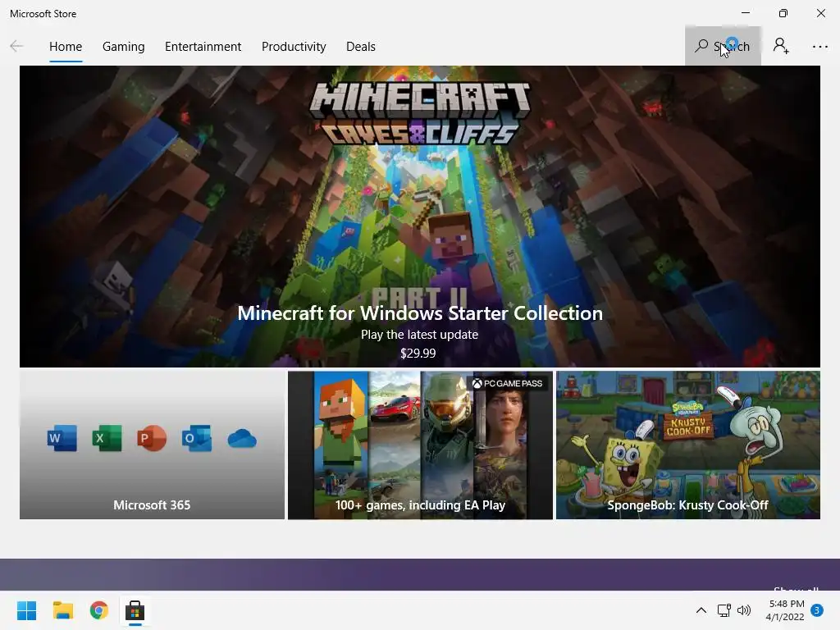Click the PowerPoint icon in Microsoft 365 tile
Image resolution: width=840 pixels, height=630 pixels.
pos(152,438)
